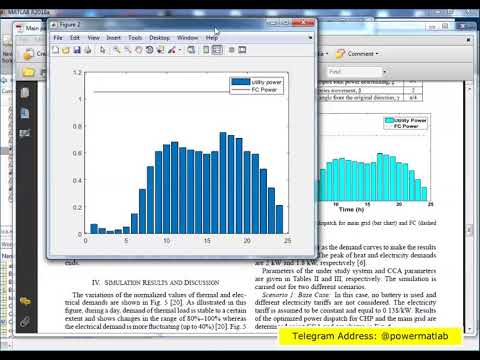The width and height of the screenshot is (480, 360).
Task: Toggle Insert Legend icon in Figure 2 toolbar
Action: pyautogui.click(x=217, y=50)
